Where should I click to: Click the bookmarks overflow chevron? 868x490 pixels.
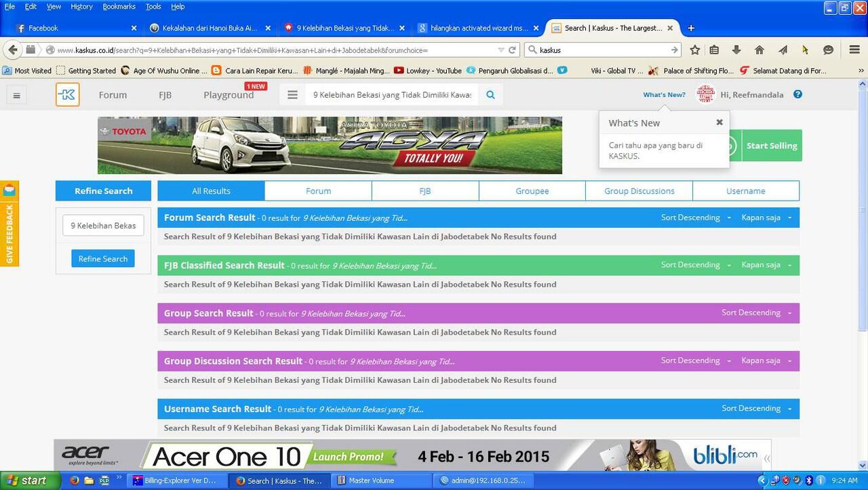[x=861, y=70]
